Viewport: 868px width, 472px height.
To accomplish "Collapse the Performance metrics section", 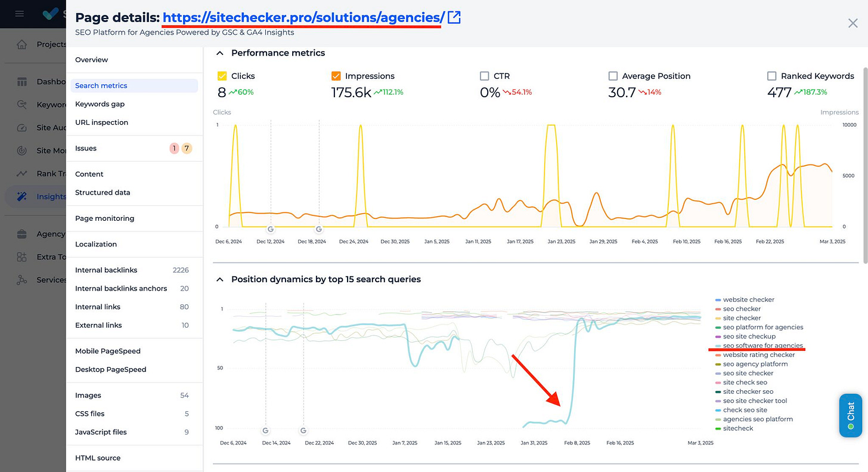I will click(x=220, y=53).
